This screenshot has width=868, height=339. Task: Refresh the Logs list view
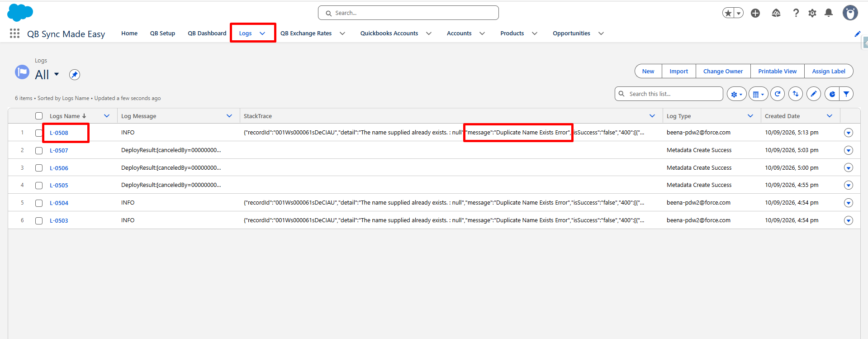click(778, 94)
